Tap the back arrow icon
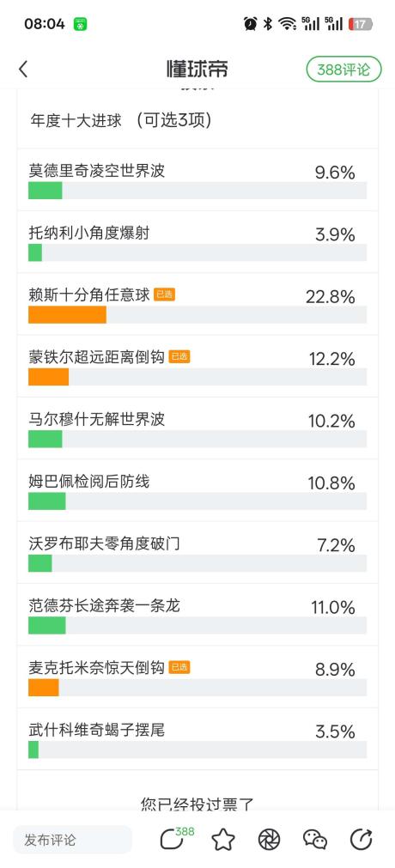The image size is (395, 868). pos(22,70)
